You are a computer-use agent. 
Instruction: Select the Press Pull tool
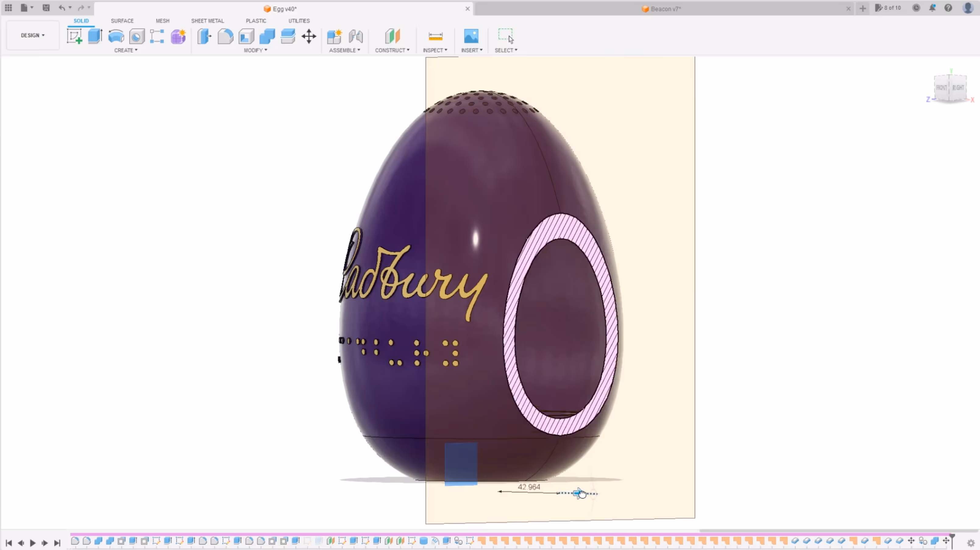click(x=204, y=37)
